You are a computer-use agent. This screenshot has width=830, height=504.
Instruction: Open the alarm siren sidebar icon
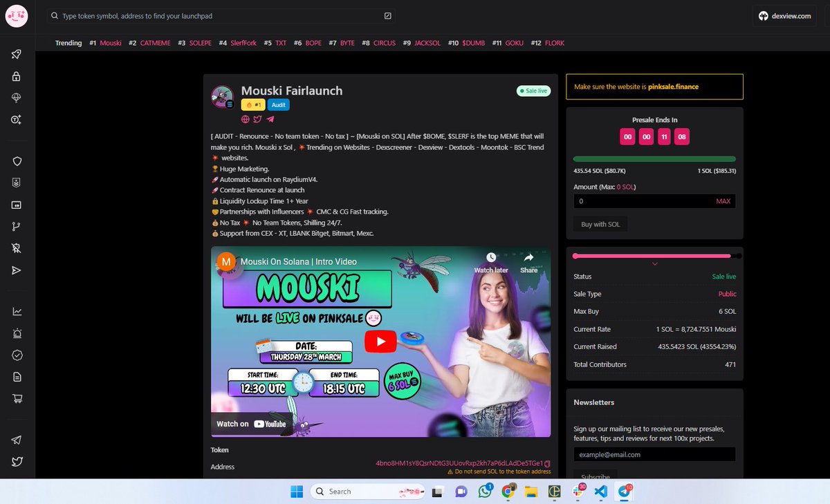17,333
